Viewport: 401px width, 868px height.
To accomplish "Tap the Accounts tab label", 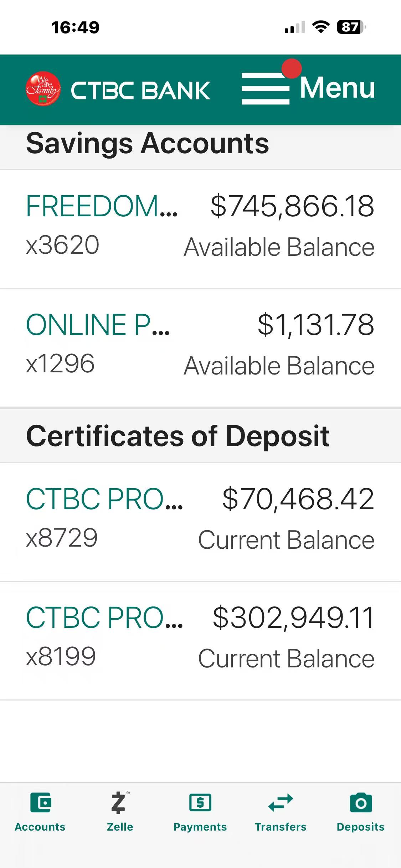I will click(x=40, y=827).
